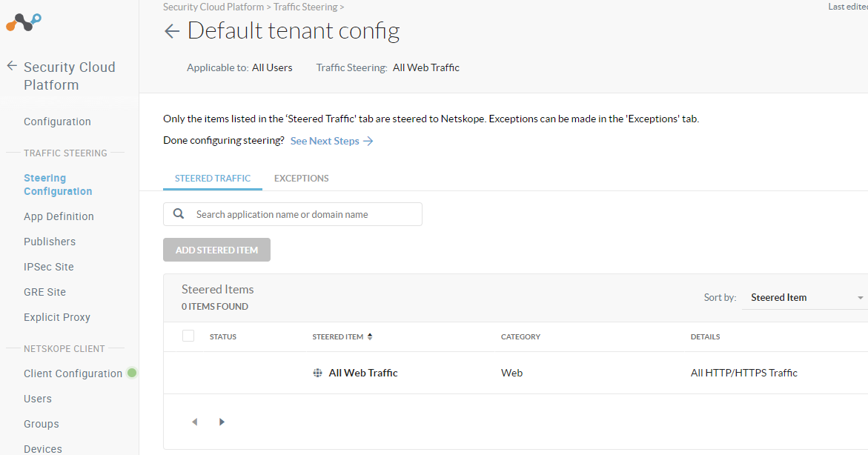Go back using arrow beside Security Cloud Platform

tap(12, 66)
